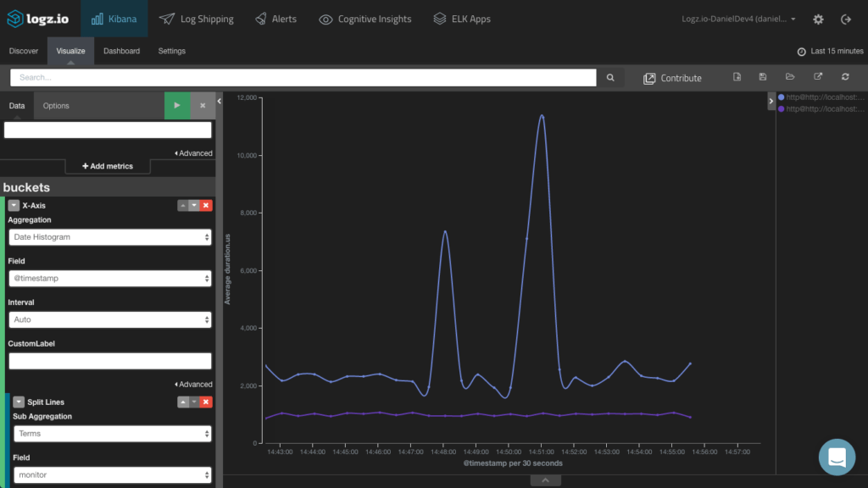
Task: Share the visualization via export icon
Action: [817, 76]
